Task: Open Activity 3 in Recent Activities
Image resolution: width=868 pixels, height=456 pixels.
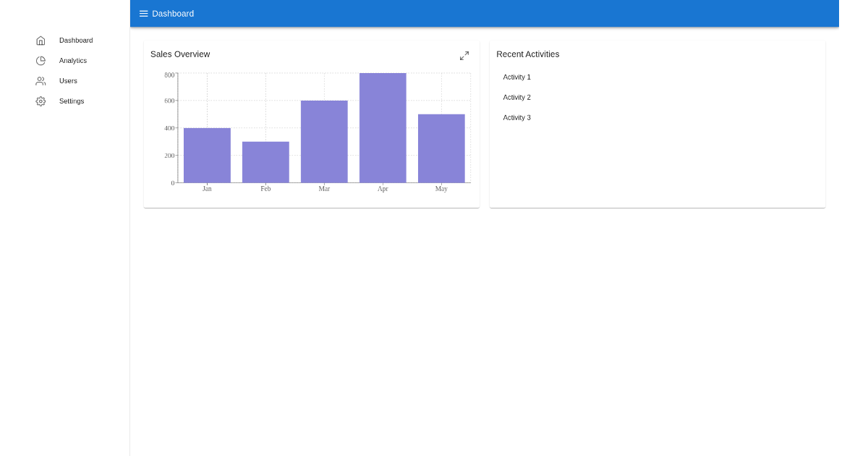Action: [x=516, y=117]
